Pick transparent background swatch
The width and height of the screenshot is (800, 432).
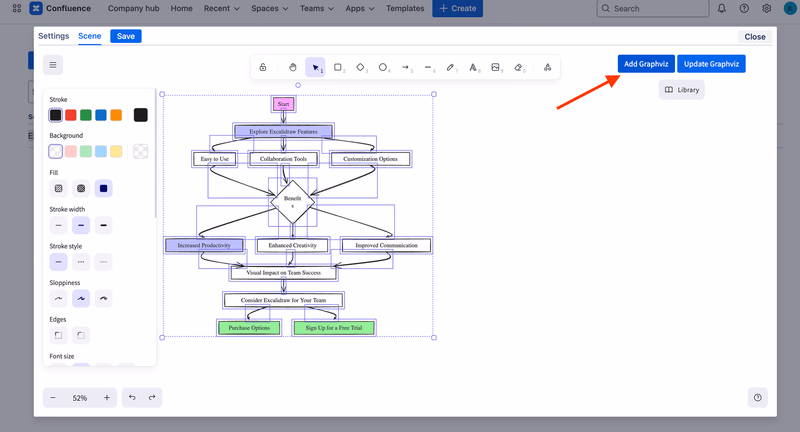point(56,151)
